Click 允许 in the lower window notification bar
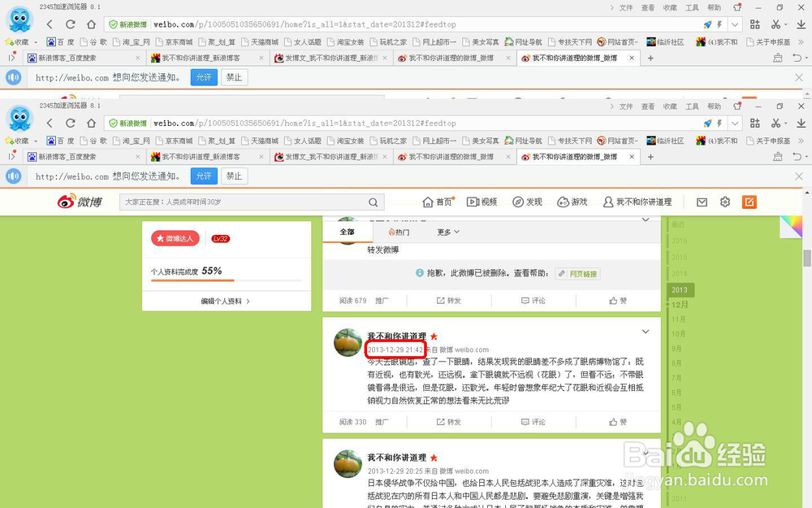Screen dimensions: 812x508 (204, 176)
